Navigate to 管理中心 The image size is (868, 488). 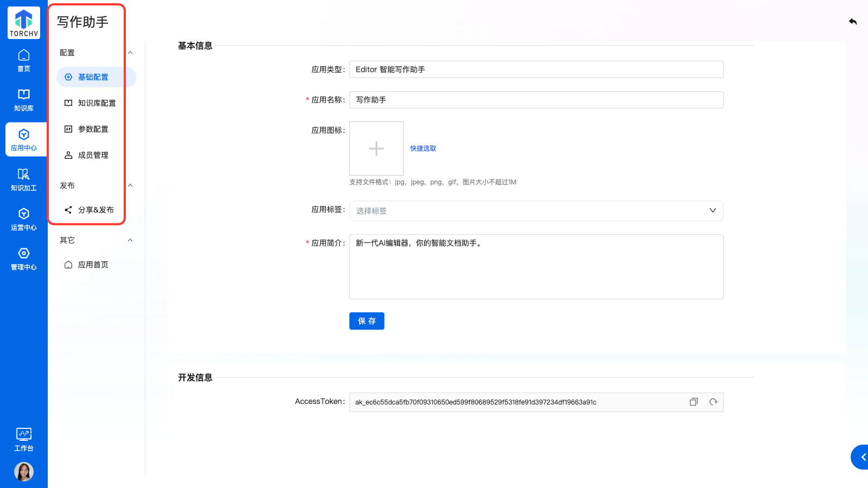point(24,259)
